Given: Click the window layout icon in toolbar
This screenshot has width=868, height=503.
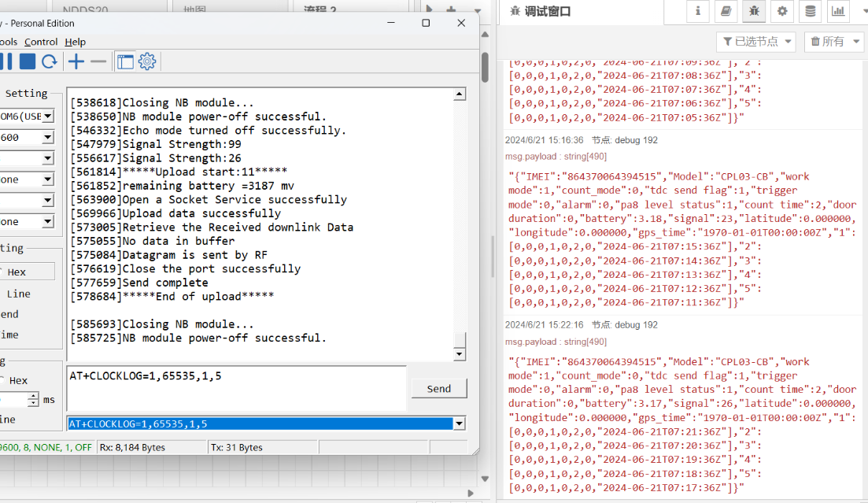Looking at the screenshot, I should [125, 61].
